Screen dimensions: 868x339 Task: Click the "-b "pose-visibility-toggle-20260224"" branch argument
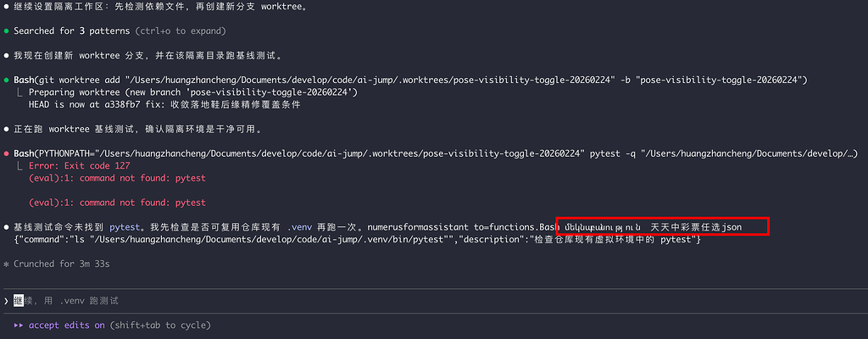713,80
